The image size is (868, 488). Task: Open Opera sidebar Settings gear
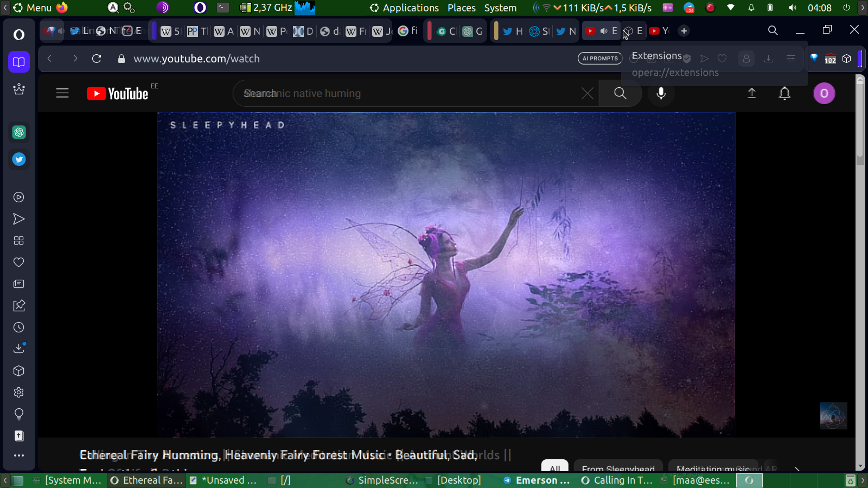click(19, 393)
